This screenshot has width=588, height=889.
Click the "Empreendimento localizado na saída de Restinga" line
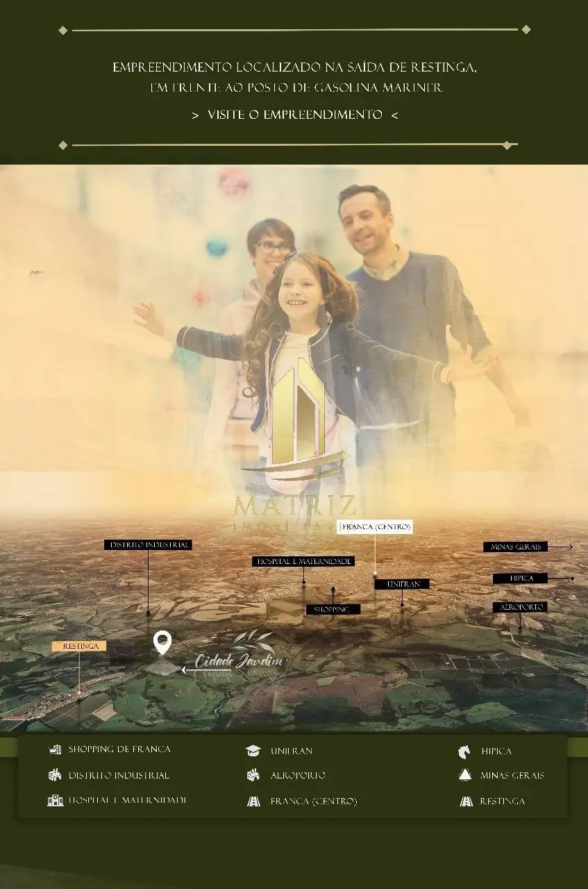[295, 67]
